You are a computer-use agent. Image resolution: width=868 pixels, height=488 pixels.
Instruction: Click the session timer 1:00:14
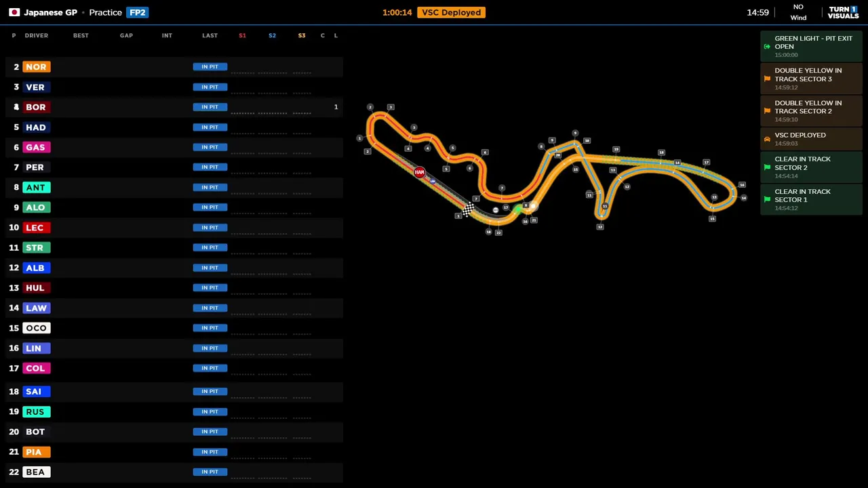[x=397, y=12]
